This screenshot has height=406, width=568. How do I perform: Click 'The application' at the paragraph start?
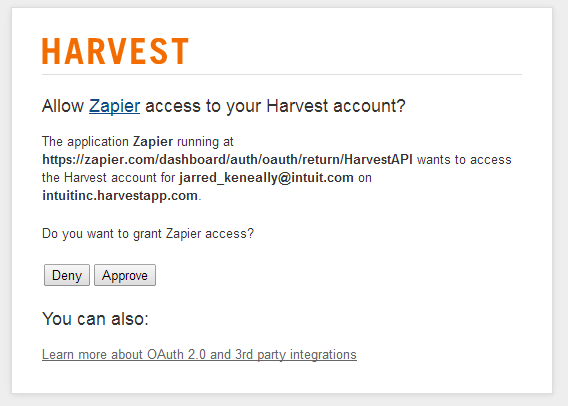tap(85, 142)
